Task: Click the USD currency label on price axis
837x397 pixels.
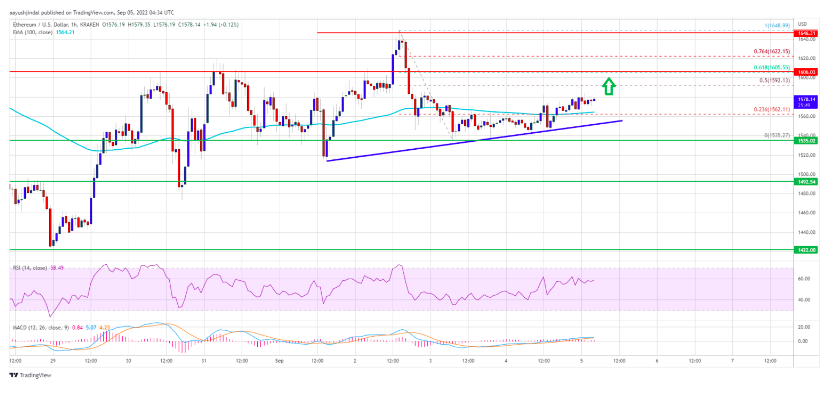Action: coord(802,25)
